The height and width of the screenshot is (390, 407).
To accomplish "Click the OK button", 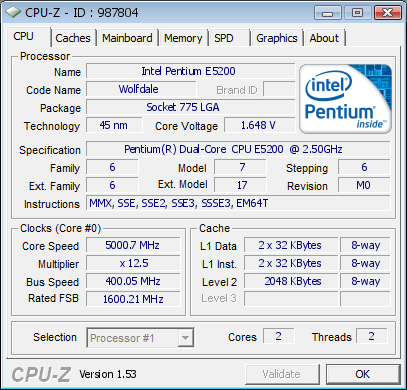I will [362, 374].
